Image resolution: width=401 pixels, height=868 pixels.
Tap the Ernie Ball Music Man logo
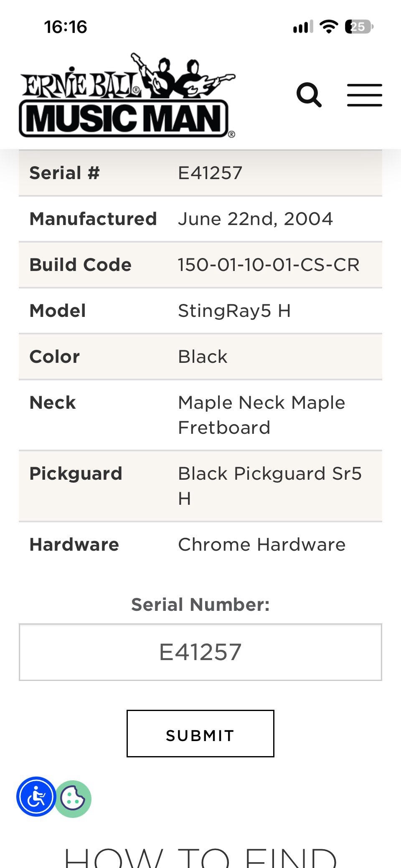(127, 95)
